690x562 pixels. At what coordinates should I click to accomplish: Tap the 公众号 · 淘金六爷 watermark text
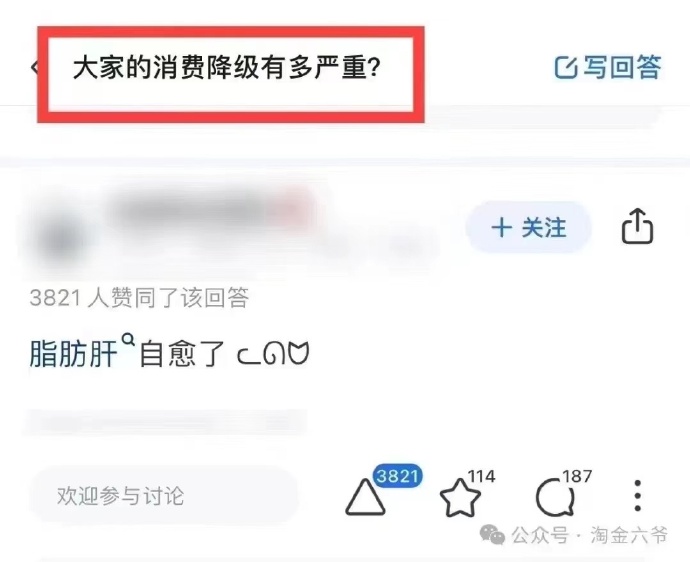[590, 535]
